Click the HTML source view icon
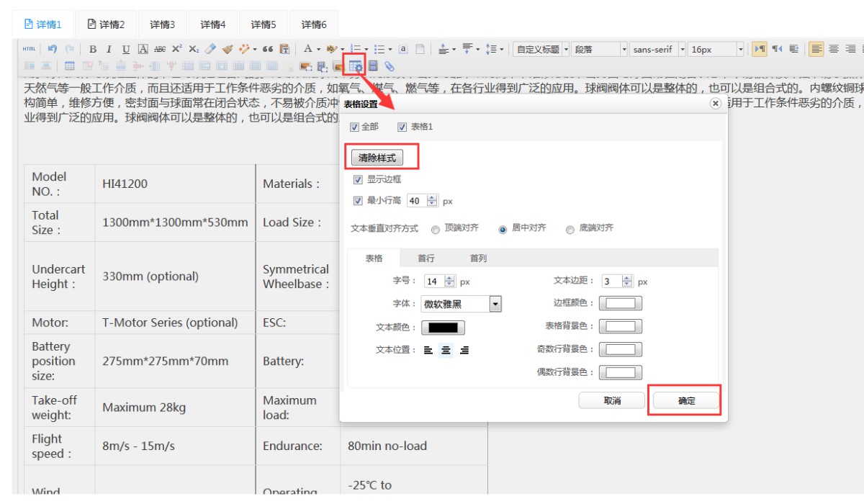The image size is (864, 504). coord(28,49)
